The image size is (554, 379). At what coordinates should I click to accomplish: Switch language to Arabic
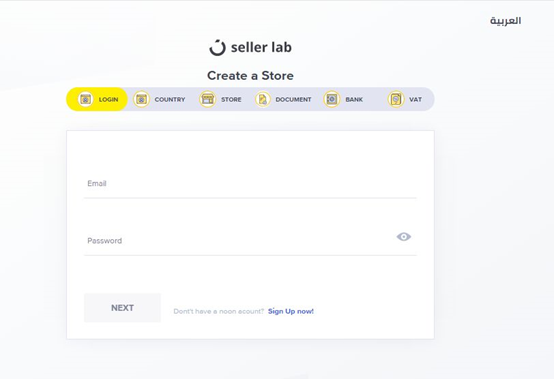coord(505,21)
